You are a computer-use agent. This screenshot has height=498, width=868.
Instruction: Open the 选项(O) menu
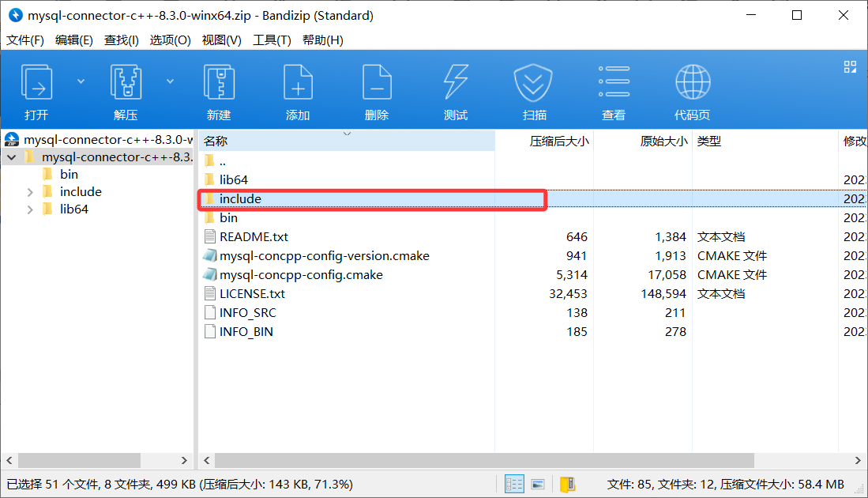pos(170,40)
